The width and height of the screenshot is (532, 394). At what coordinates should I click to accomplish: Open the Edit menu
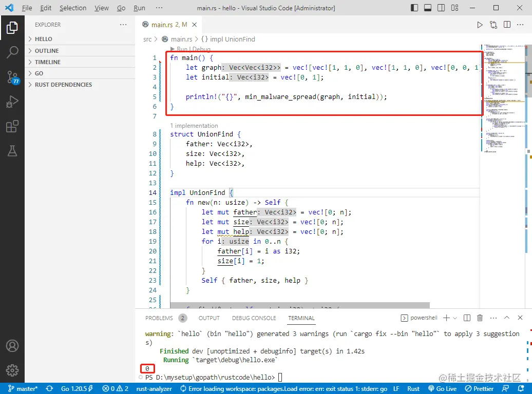tap(46, 8)
